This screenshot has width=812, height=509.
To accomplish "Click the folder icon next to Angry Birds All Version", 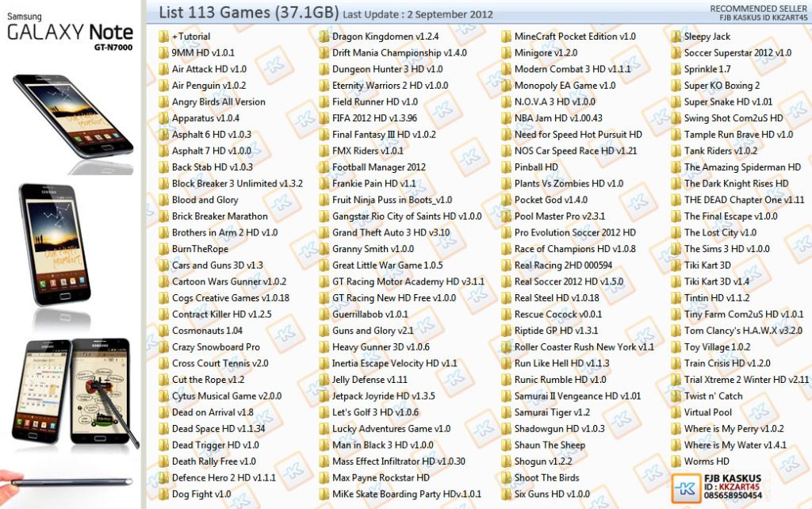I will [163, 102].
